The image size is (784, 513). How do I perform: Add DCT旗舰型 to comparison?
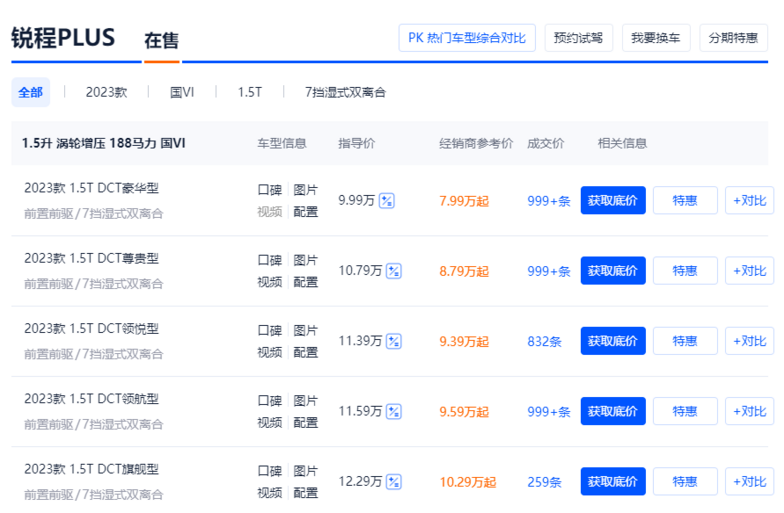tap(750, 482)
